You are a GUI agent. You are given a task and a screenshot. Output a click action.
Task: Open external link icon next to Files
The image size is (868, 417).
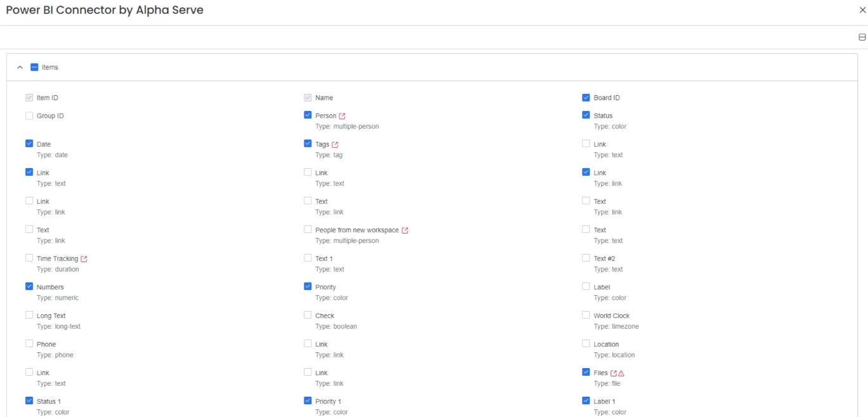click(614, 373)
